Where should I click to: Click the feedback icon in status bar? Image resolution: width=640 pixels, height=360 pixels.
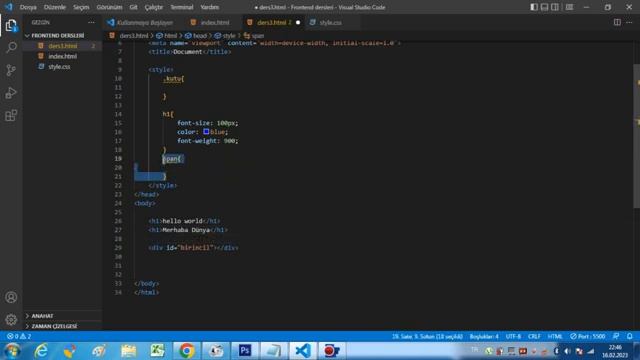pyautogui.click(x=616, y=336)
